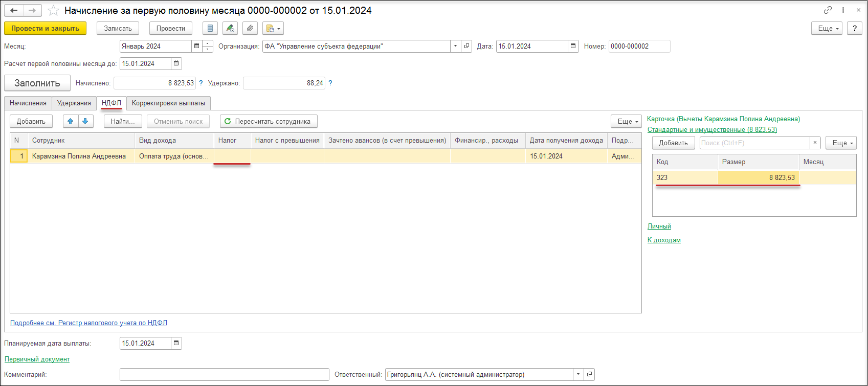Move row down with blue arrow
This screenshot has height=386, width=868.
85,121
